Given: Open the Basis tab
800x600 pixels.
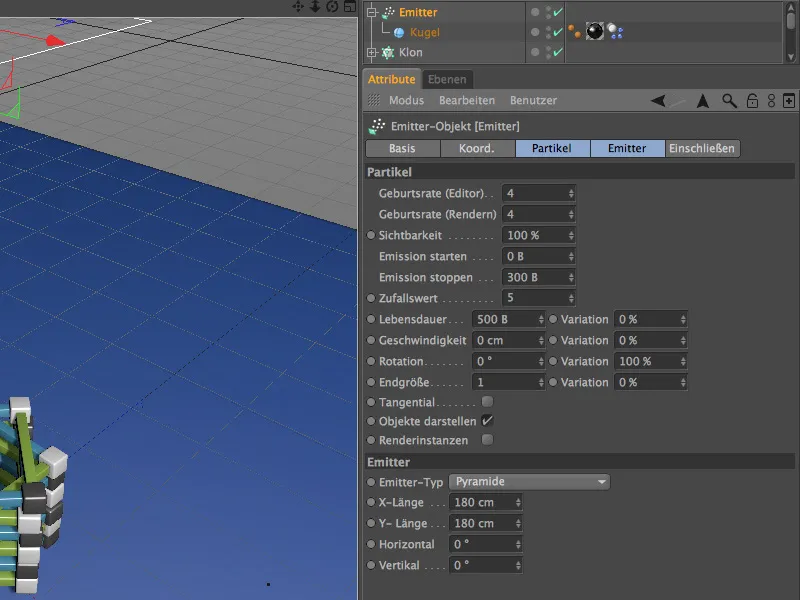Looking at the screenshot, I should tap(403, 148).
